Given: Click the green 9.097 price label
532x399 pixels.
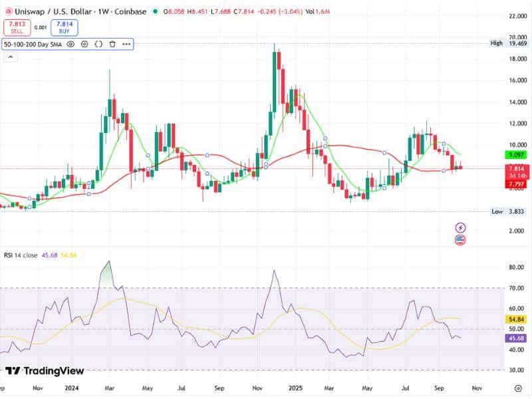Looking at the screenshot, I should click(x=516, y=154).
